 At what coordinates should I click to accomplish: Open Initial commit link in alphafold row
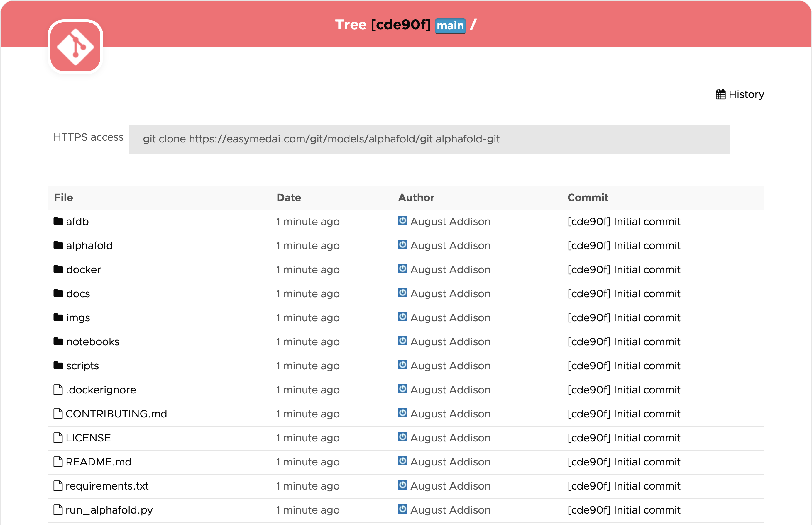click(x=624, y=245)
